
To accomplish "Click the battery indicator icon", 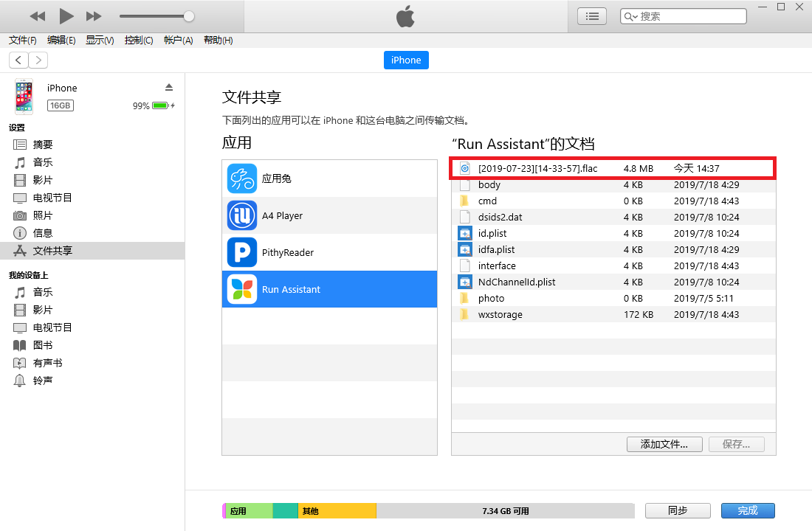I will 161,105.
